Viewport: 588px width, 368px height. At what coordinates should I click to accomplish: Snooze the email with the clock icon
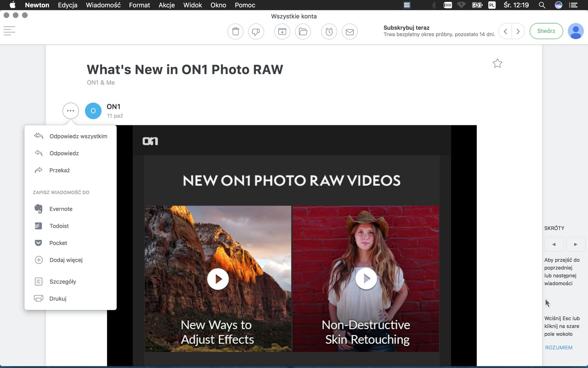(x=329, y=31)
